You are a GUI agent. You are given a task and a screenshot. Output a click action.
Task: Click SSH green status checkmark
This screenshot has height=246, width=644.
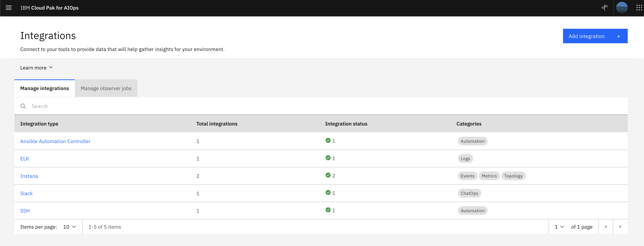[x=328, y=210]
